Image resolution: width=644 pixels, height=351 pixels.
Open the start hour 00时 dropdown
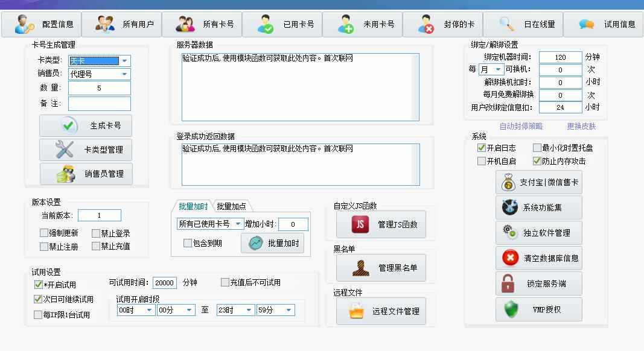pos(136,310)
